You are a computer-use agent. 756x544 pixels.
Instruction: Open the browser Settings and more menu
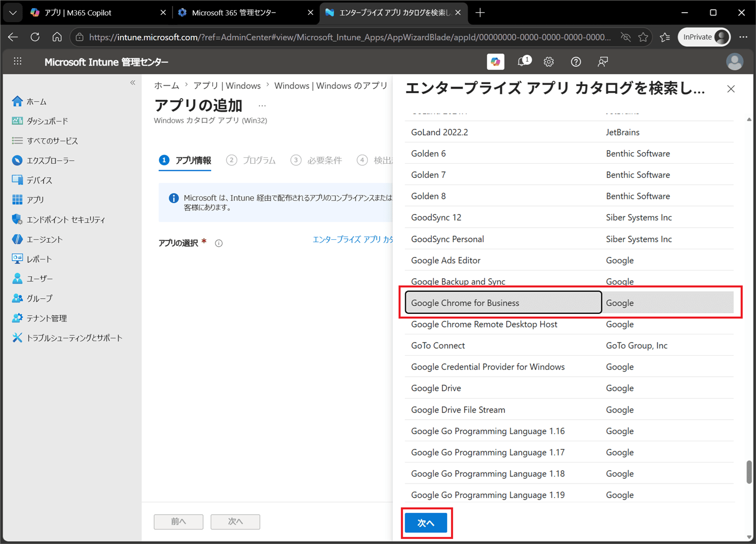click(743, 37)
